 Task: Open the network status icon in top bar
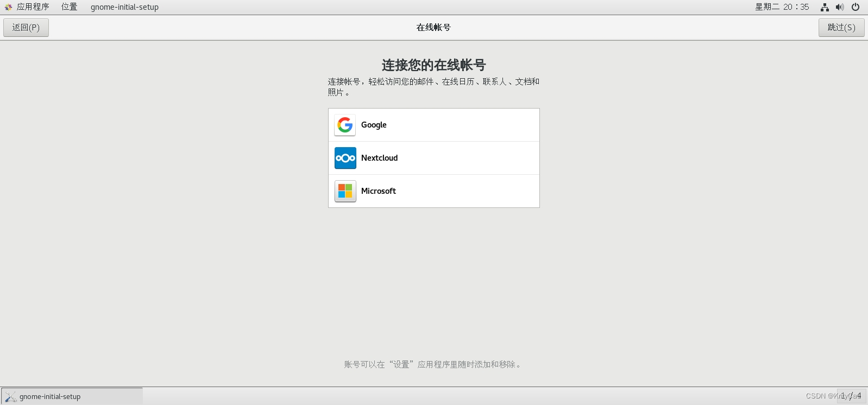(825, 7)
